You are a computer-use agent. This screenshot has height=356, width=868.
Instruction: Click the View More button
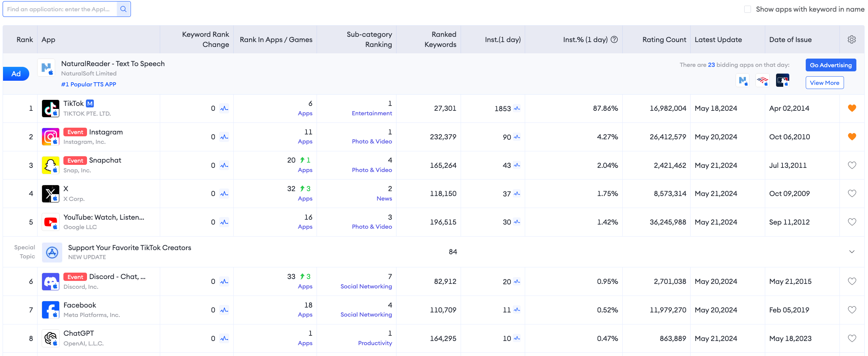[x=824, y=83]
